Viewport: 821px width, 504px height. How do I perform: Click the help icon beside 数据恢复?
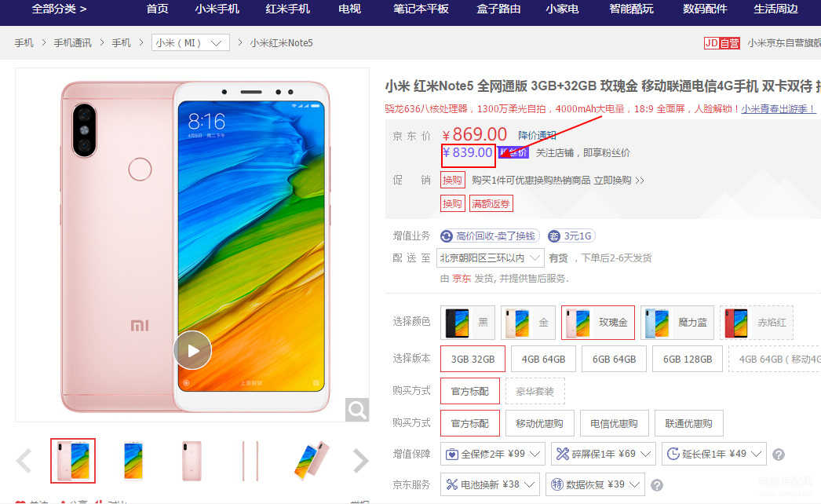657,486
